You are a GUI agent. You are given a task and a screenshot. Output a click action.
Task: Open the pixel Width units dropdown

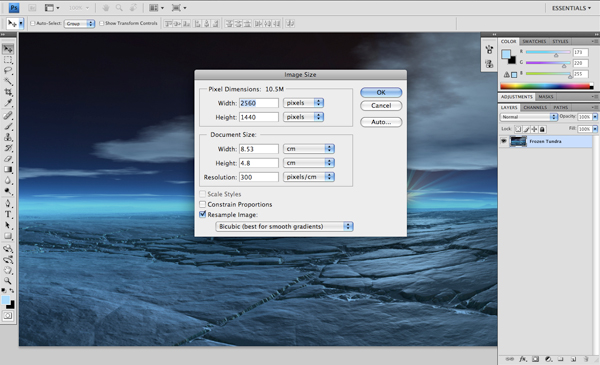[x=303, y=103]
